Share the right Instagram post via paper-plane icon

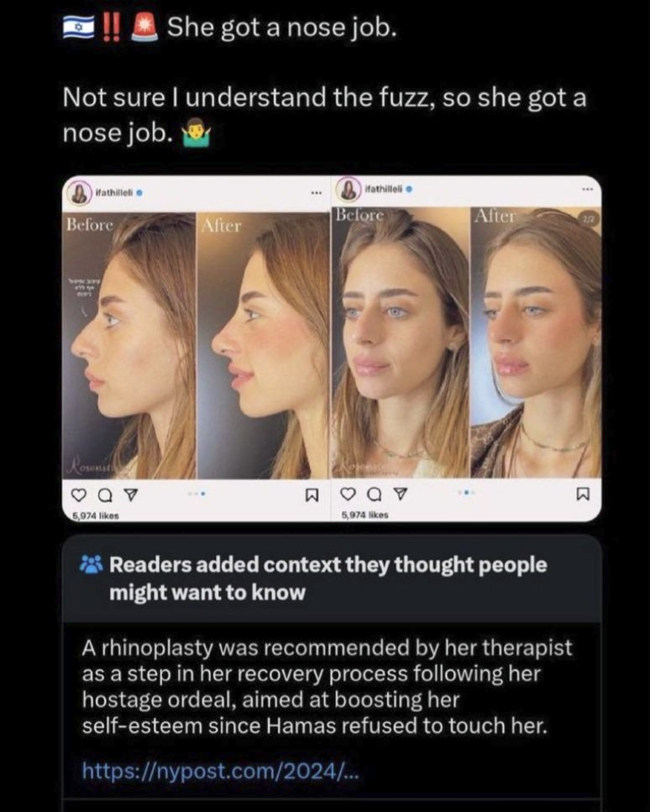pos(401,495)
